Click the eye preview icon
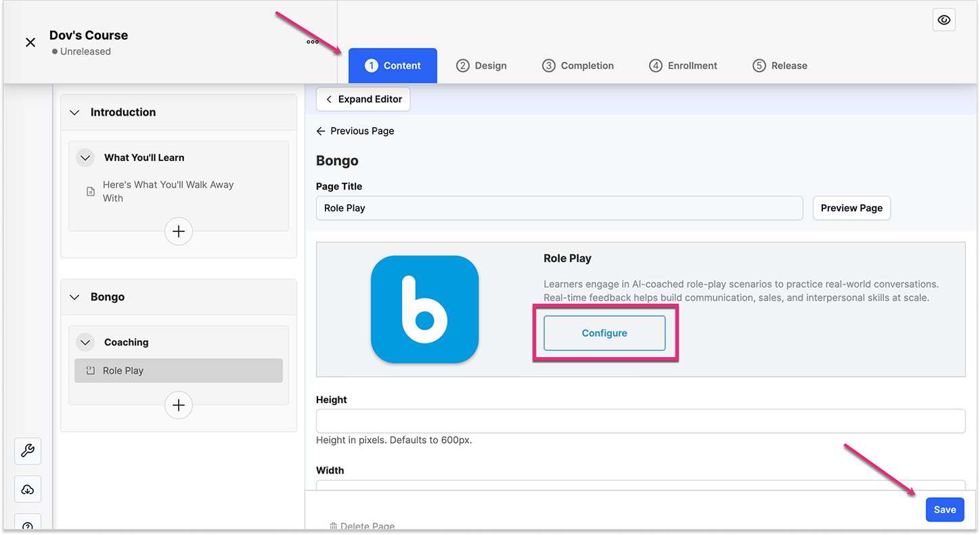The width and height of the screenshot is (980, 535). point(944,20)
